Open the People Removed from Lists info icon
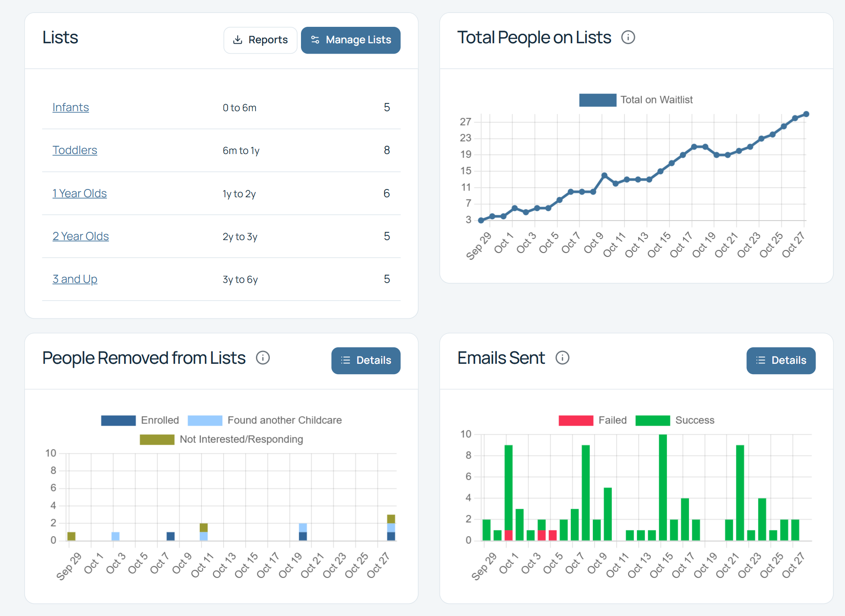The height and width of the screenshot is (616, 845). click(263, 358)
